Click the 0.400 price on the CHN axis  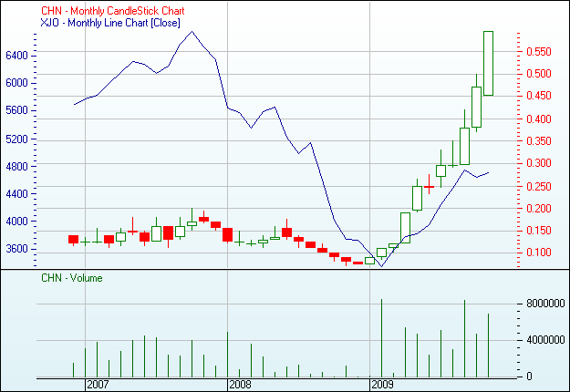point(539,119)
